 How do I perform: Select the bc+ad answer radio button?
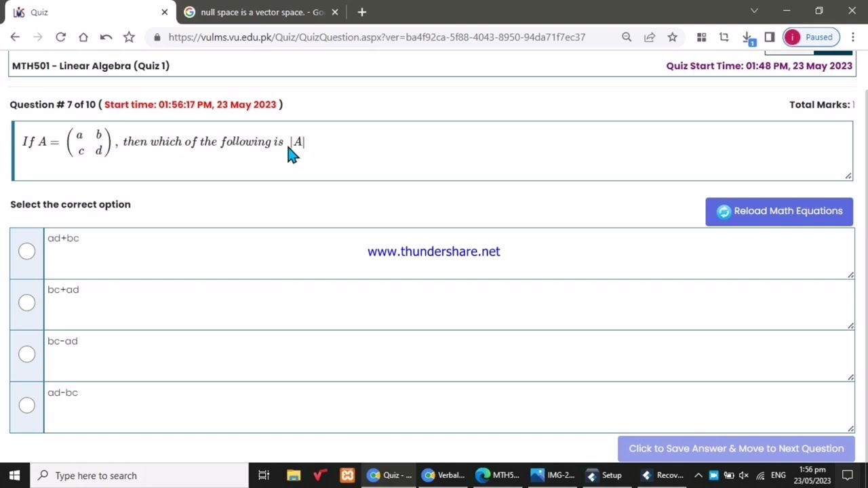(x=26, y=303)
